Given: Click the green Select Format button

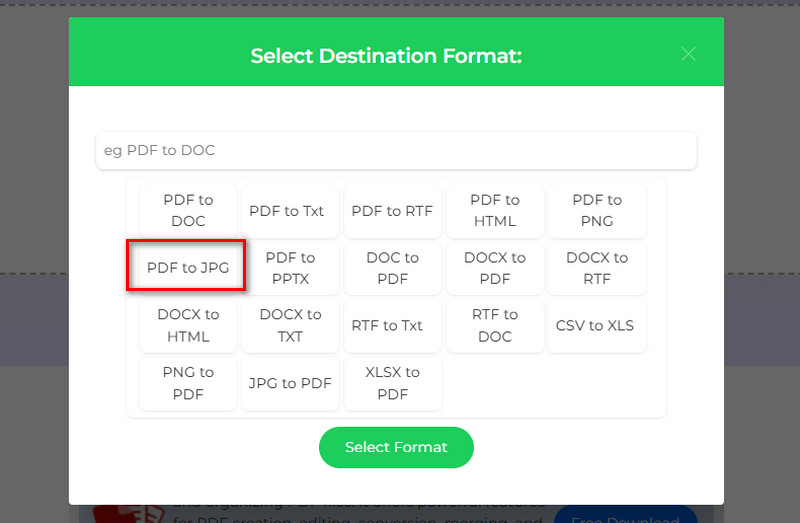Looking at the screenshot, I should (x=396, y=447).
